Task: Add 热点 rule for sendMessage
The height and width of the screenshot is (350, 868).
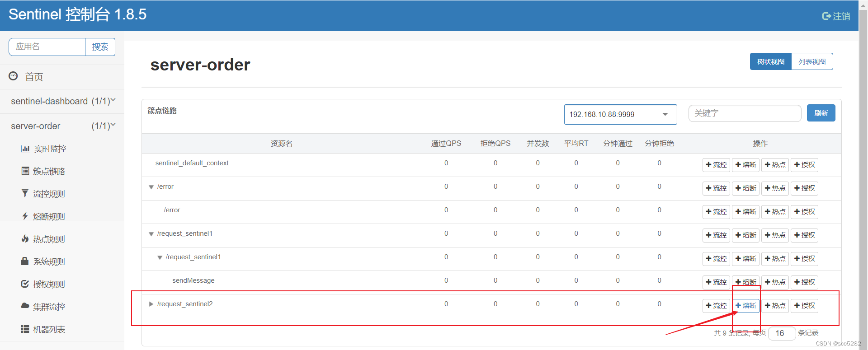Action: click(x=775, y=282)
